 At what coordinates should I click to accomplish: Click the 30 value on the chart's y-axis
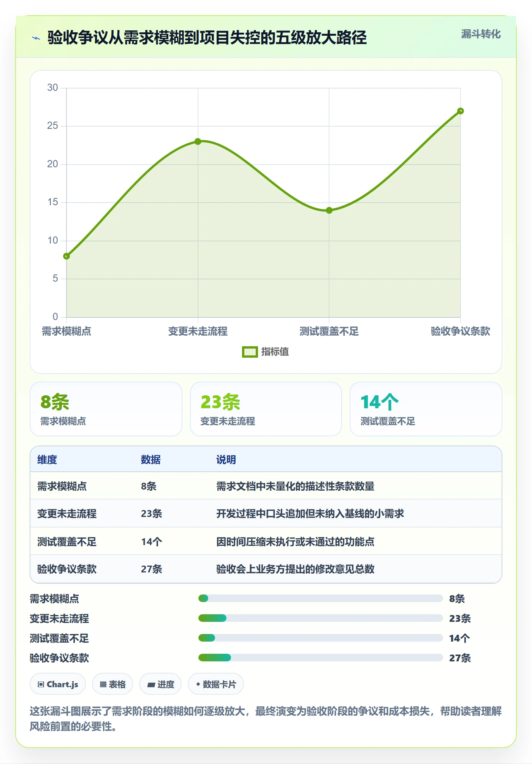tap(52, 88)
